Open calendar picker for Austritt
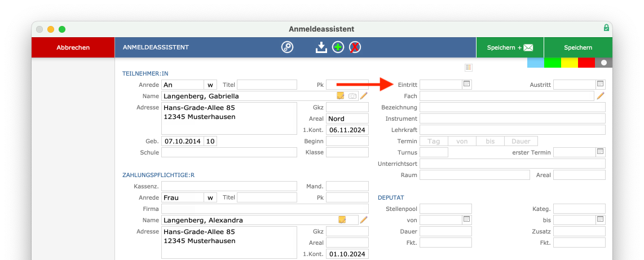Image resolution: width=644 pixels, height=260 pixels. click(600, 84)
